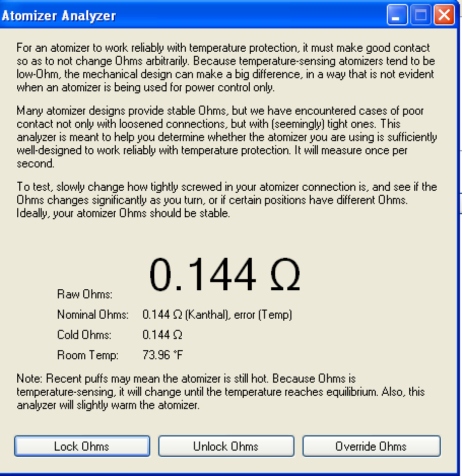This screenshot has width=462, height=476.
Task: Click the Raw Ohms label
Action: [85, 294]
